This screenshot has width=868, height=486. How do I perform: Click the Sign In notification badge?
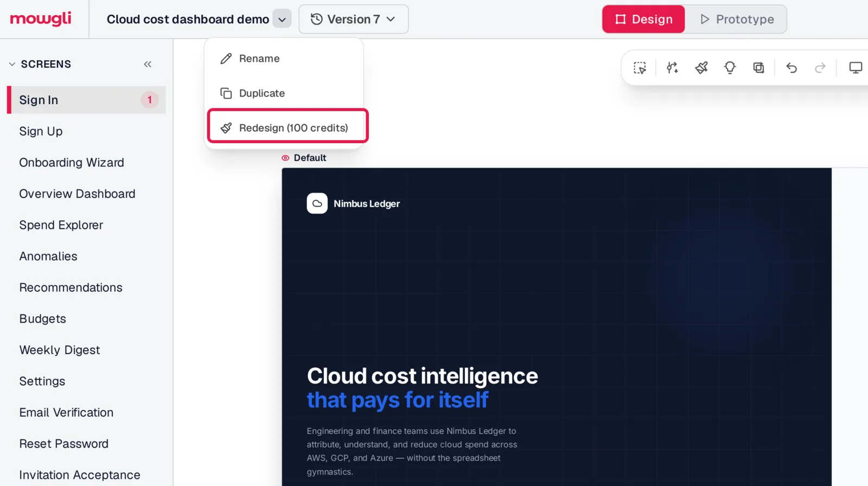(150, 100)
